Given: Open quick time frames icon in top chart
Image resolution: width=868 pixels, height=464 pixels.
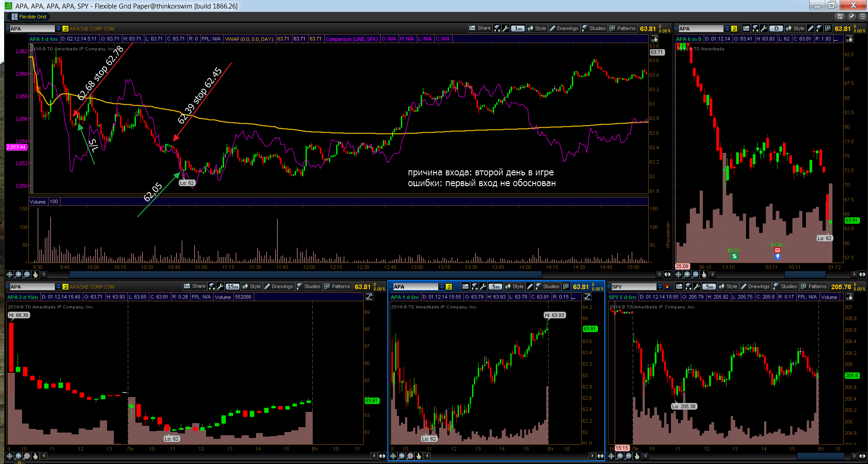Looking at the screenshot, I should (x=497, y=28).
